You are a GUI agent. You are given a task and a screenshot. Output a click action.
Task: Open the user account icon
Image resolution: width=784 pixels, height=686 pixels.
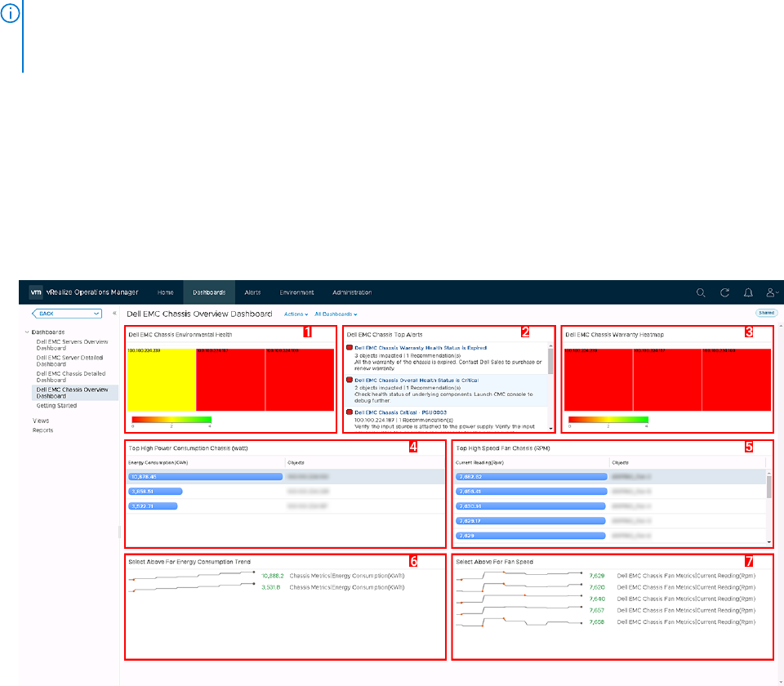point(772,292)
